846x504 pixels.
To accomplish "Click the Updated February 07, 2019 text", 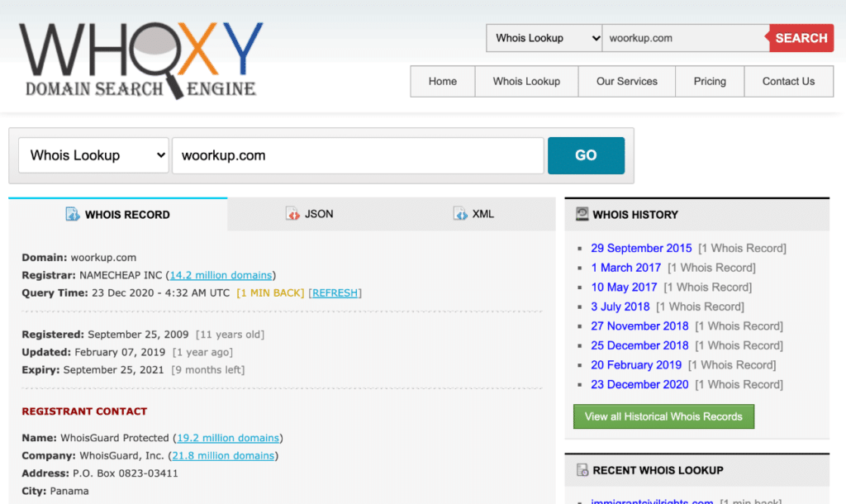I will pos(93,352).
